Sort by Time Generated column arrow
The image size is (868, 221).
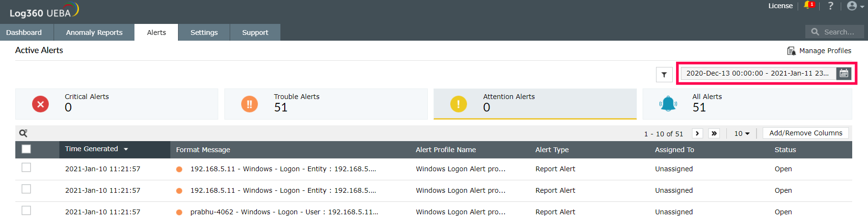126,149
